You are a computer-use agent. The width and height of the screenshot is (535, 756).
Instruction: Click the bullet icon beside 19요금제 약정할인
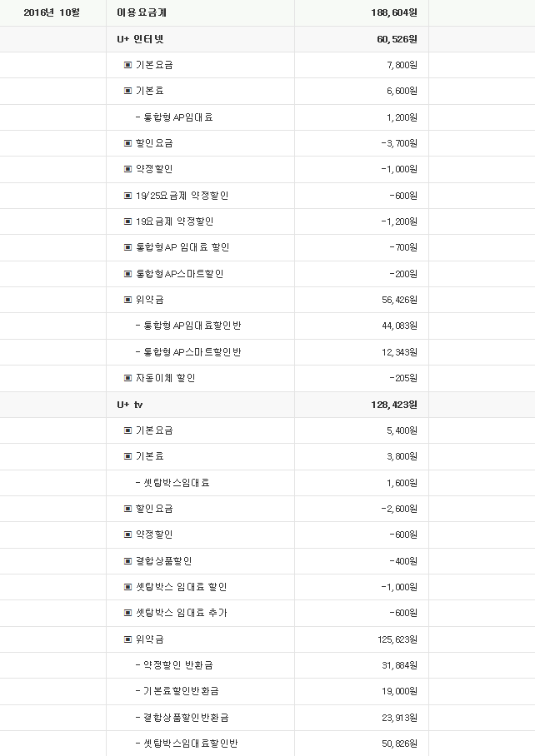click(127, 221)
